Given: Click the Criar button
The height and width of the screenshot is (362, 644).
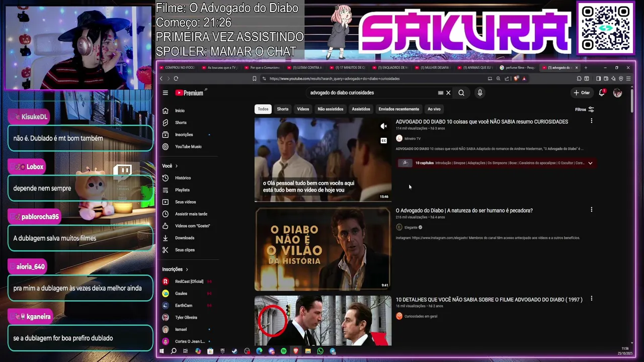Looking at the screenshot, I should 582,93.
